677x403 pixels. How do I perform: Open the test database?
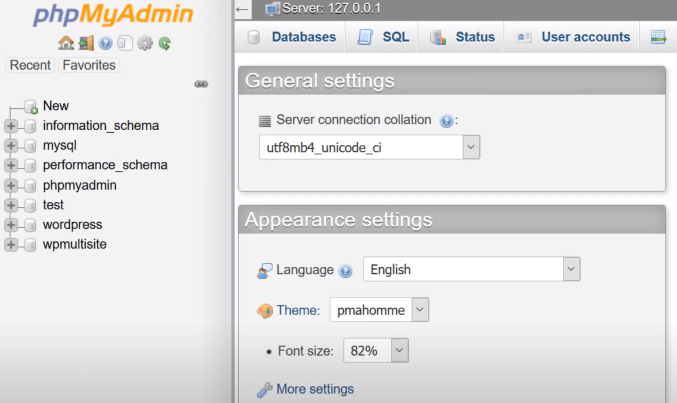pyautogui.click(x=53, y=205)
